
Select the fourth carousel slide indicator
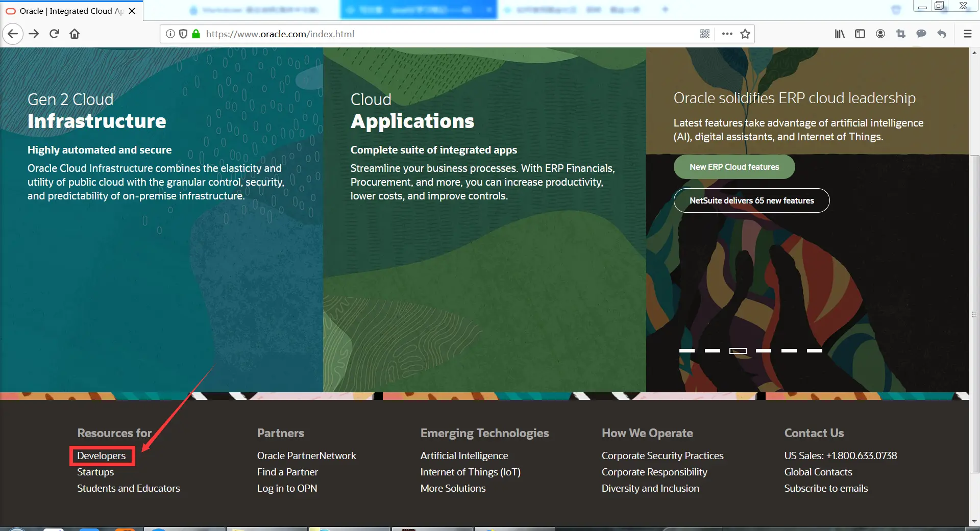point(764,351)
